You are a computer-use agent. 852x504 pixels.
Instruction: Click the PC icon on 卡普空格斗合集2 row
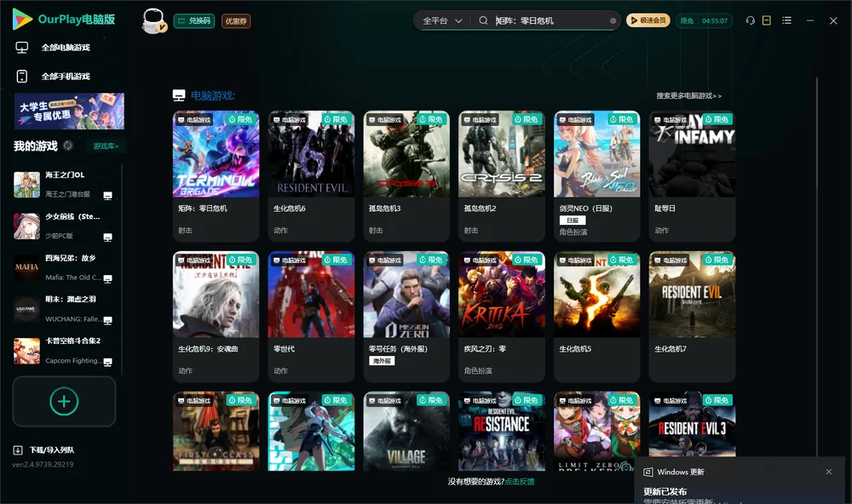pyautogui.click(x=107, y=362)
